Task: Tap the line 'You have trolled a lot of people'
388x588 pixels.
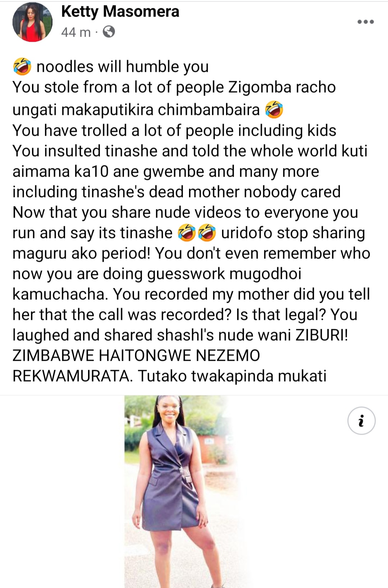Action: (123, 131)
